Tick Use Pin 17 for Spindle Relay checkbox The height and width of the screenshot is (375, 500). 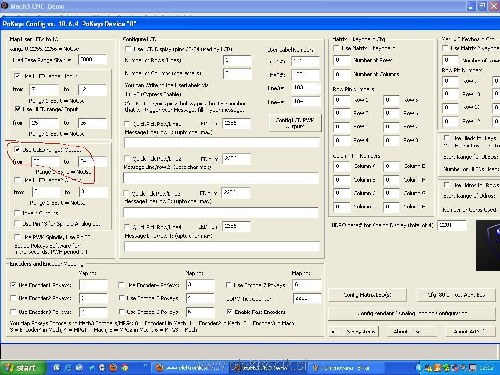click(x=17, y=223)
